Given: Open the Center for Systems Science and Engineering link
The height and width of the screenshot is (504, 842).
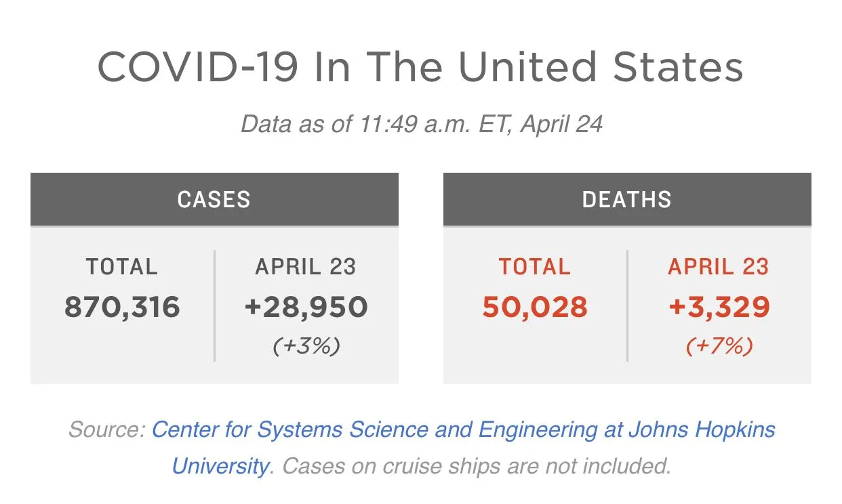Looking at the screenshot, I should tap(463, 430).
